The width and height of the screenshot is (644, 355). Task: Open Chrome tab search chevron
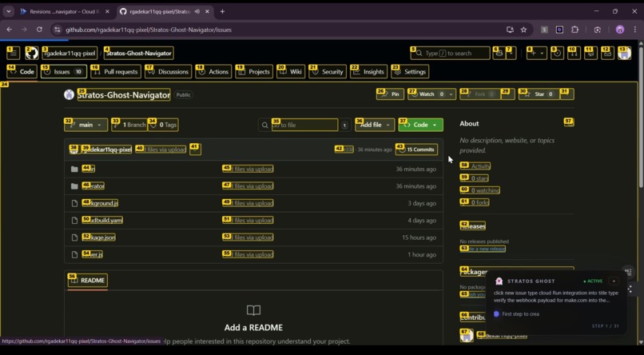click(x=9, y=11)
